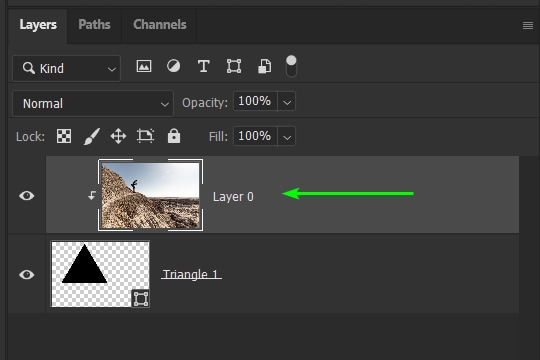Lock transparent pixels
The height and width of the screenshot is (360, 540).
coord(64,136)
